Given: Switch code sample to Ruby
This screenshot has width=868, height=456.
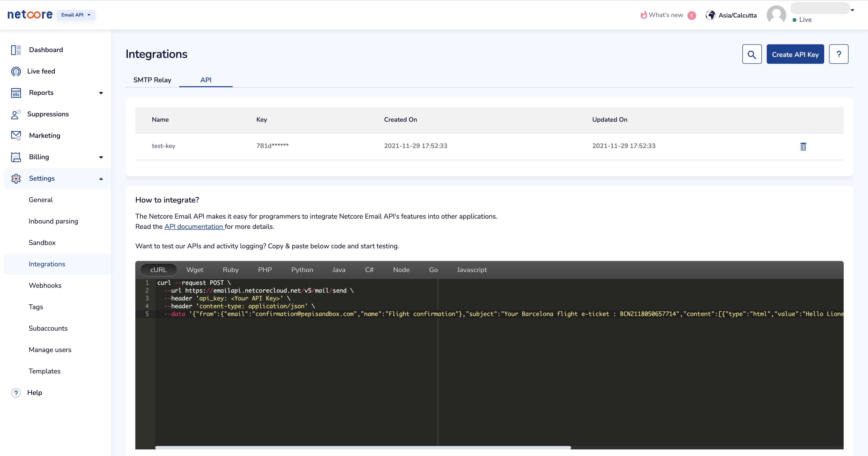Looking at the screenshot, I should click(x=231, y=270).
